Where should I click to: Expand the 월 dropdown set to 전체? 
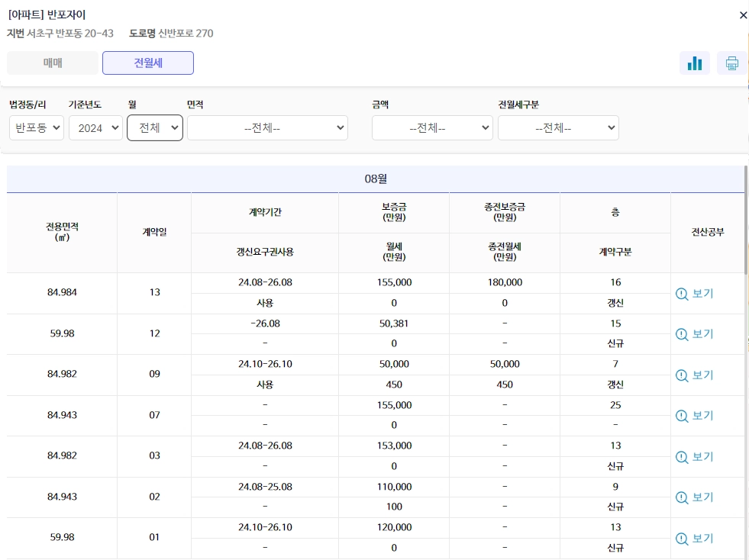154,127
